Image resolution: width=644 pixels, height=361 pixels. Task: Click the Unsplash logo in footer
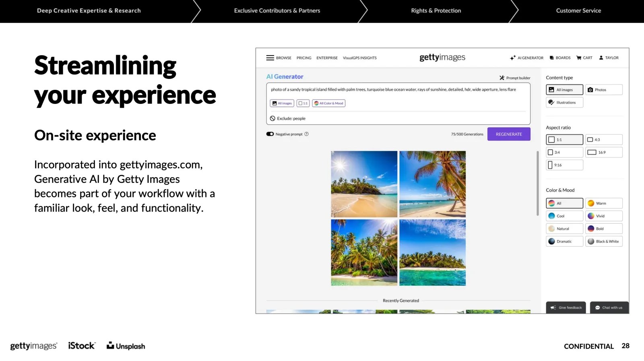click(126, 346)
